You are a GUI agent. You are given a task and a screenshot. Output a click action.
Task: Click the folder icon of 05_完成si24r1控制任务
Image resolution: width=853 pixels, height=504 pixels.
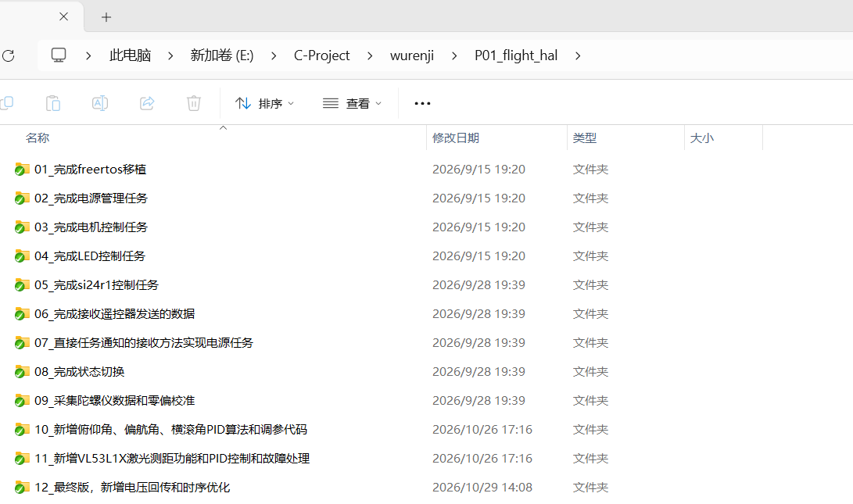[22, 284]
